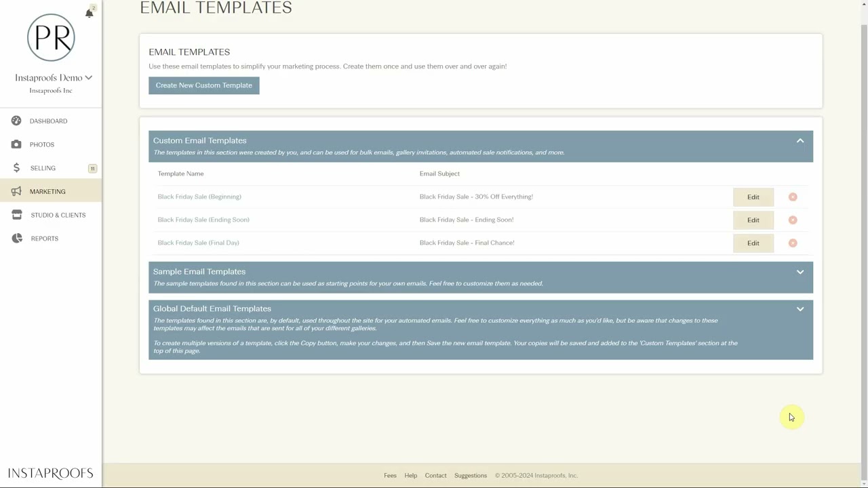Click subject 'Black Friday Sale - Ending Soon!'

pos(467,220)
